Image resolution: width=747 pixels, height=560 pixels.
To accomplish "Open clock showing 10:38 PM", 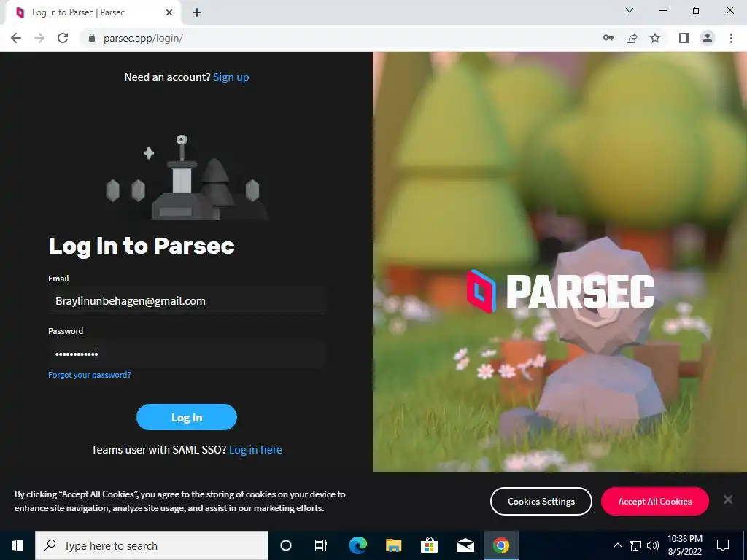I will pos(684,545).
